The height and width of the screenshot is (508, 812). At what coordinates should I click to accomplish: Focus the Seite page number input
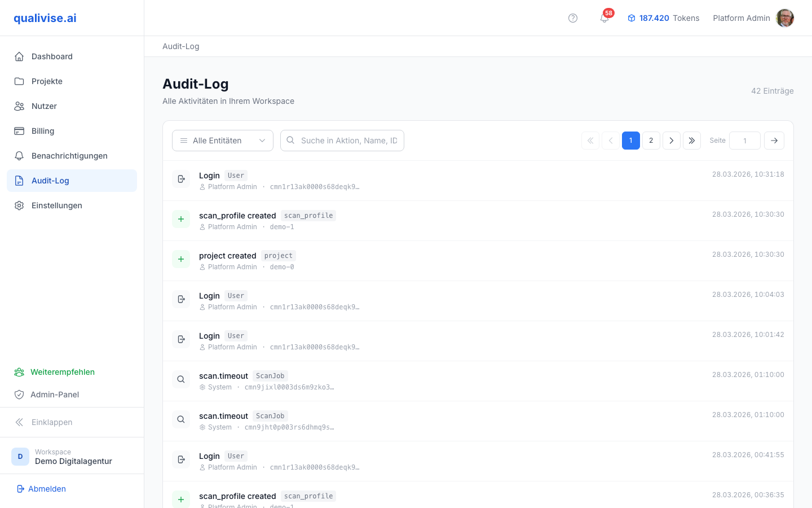coord(745,141)
